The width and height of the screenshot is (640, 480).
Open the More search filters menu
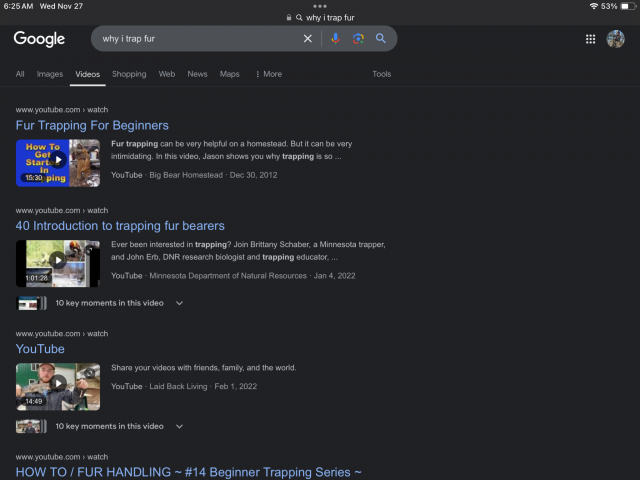point(269,74)
